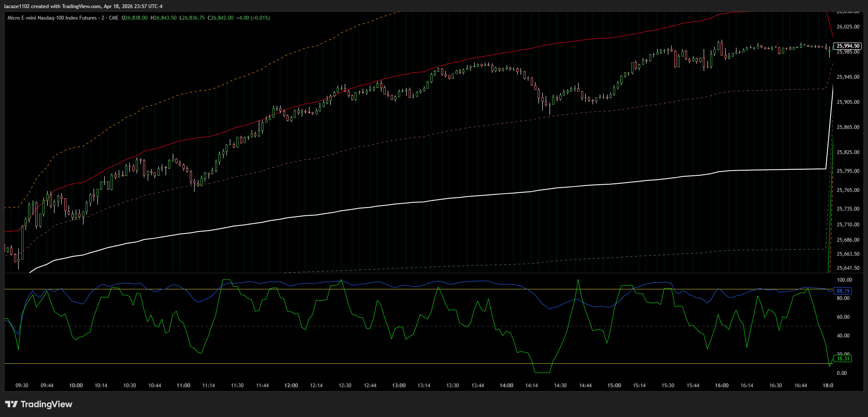Click the 25,663.50 price axis label

click(x=848, y=254)
